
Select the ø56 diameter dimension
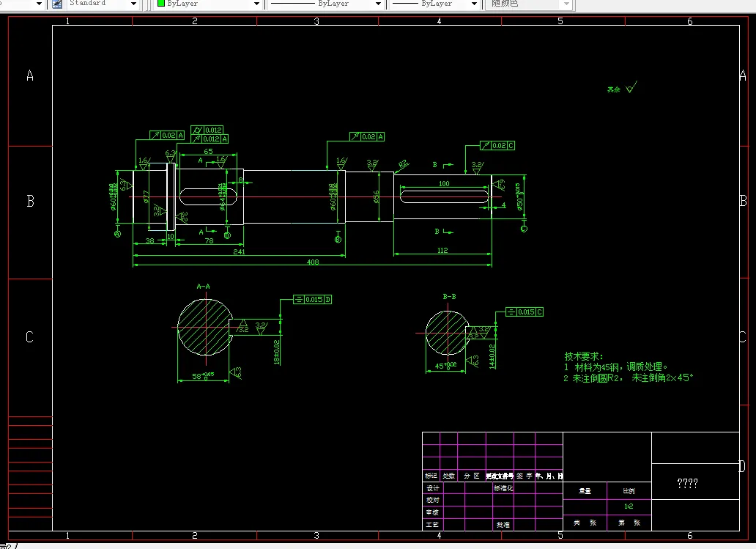pyautogui.click(x=377, y=196)
